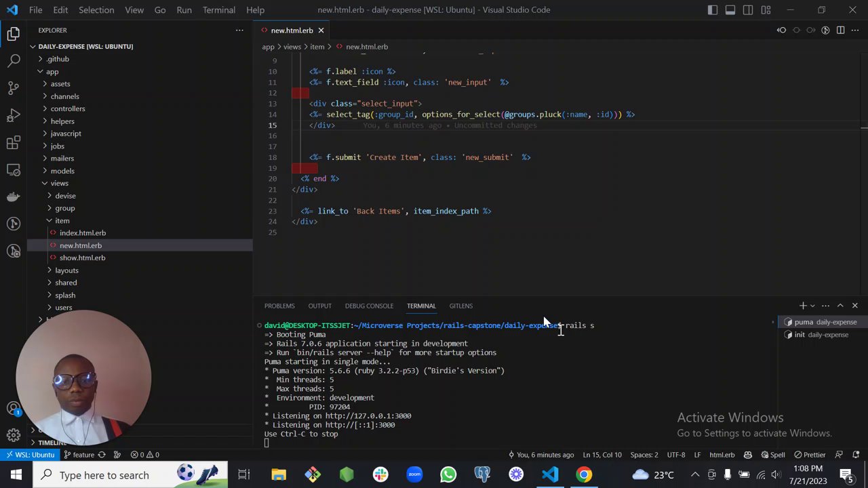
Task: Toggle Spell checker in status bar
Action: (773, 455)
